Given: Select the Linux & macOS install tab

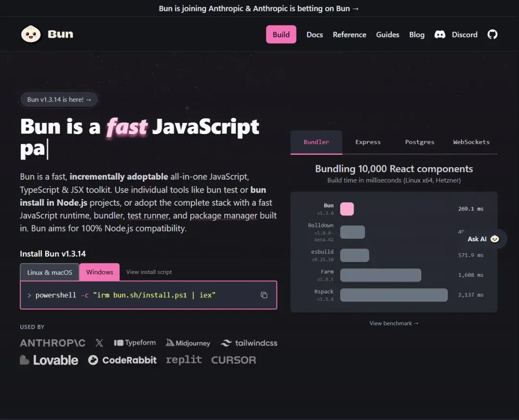Looking at the screenshot, I should pos(49,272).
